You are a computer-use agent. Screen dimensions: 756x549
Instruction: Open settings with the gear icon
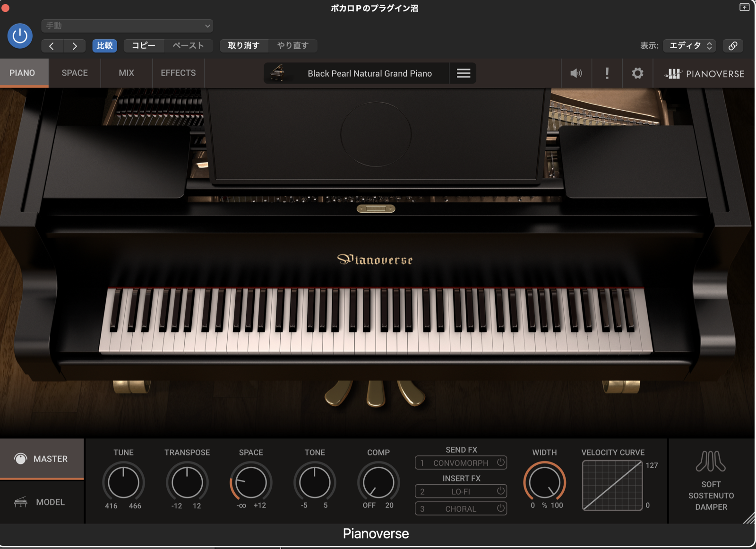tap(637, 73)
